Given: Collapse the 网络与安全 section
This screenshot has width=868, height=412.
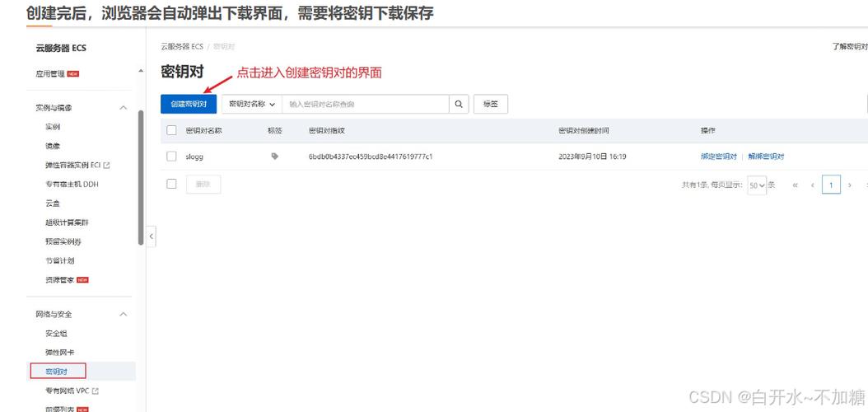Looking at the screenshot, I should coord(124,314).
